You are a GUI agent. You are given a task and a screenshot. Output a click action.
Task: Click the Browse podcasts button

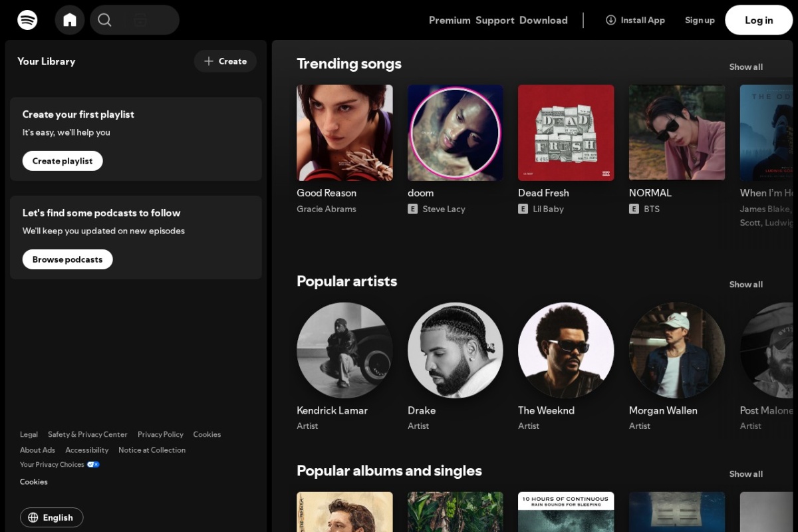click(67, 259)
